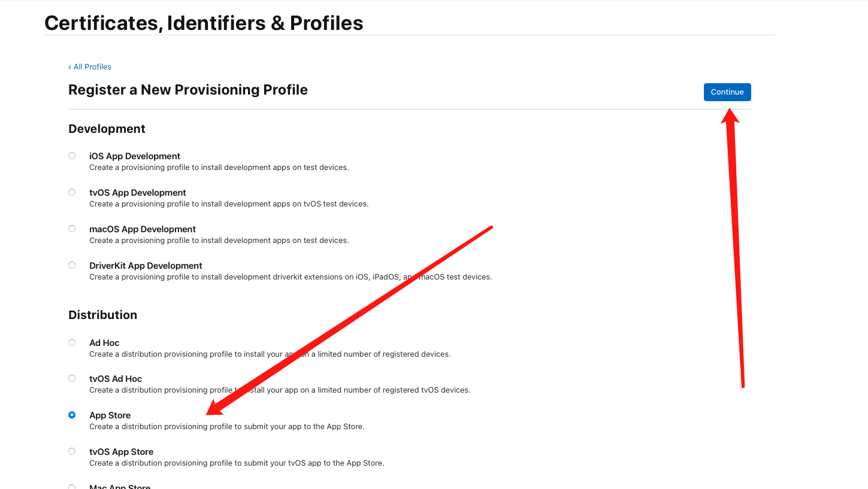Click the tvOS App Store label text
The image size is (868, 489).
point(121,452)
